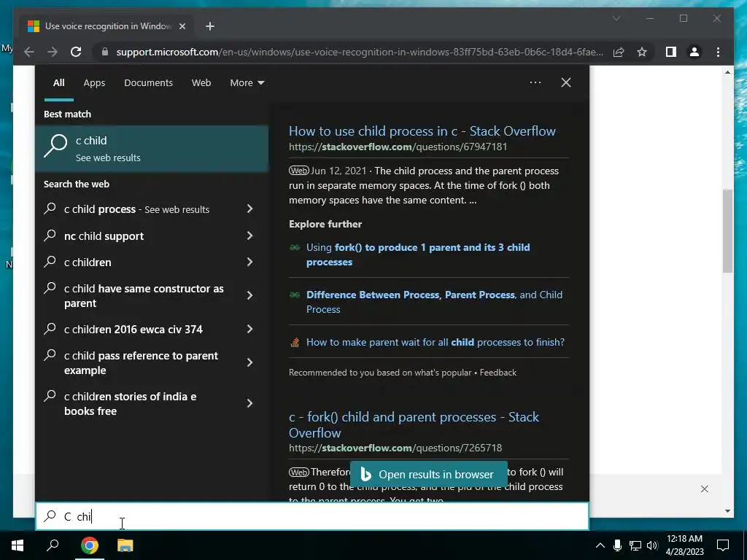Toggle Chrome side panel
747x560 pixels.
pos(671,52)
